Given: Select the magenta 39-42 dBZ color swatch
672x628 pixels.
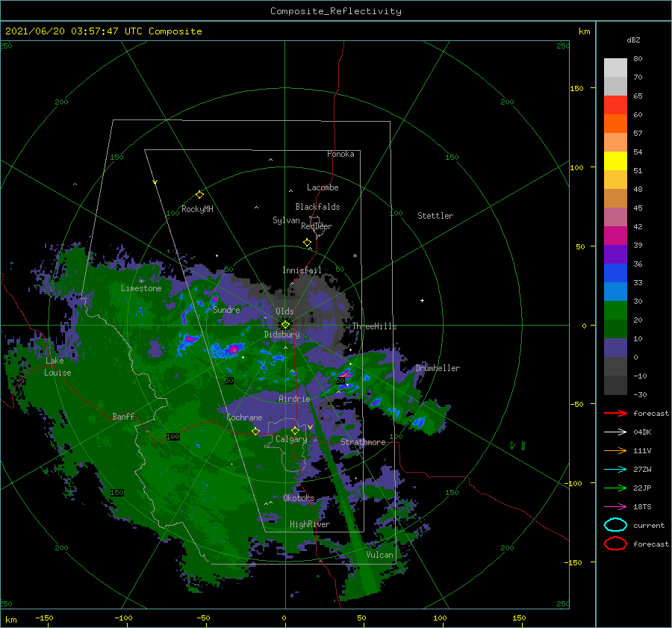Looking at the screenshot, I should [615, 236].
